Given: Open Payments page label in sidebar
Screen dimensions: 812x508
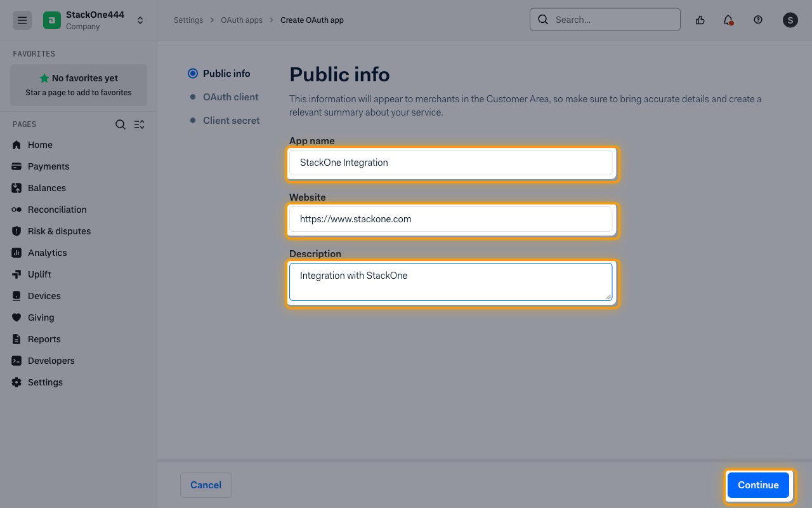Looking at the screenshot, I should pyautogui.click(x=48, y=166).
